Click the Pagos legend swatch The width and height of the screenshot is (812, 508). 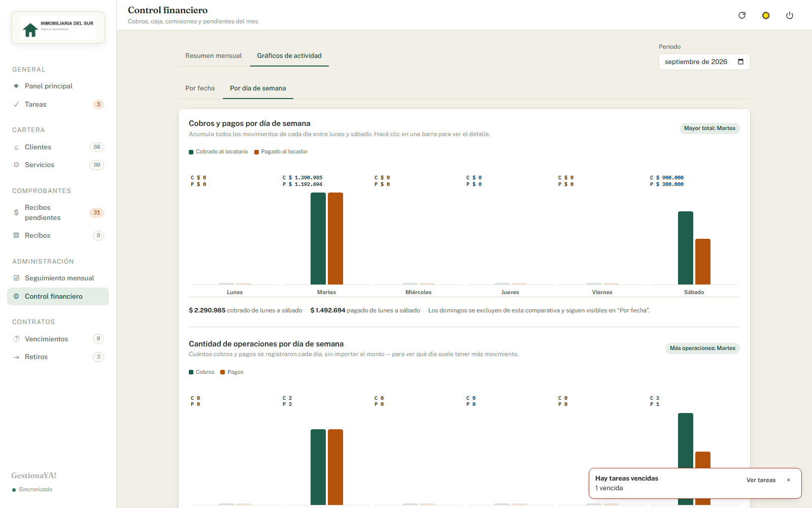[223, 372]
